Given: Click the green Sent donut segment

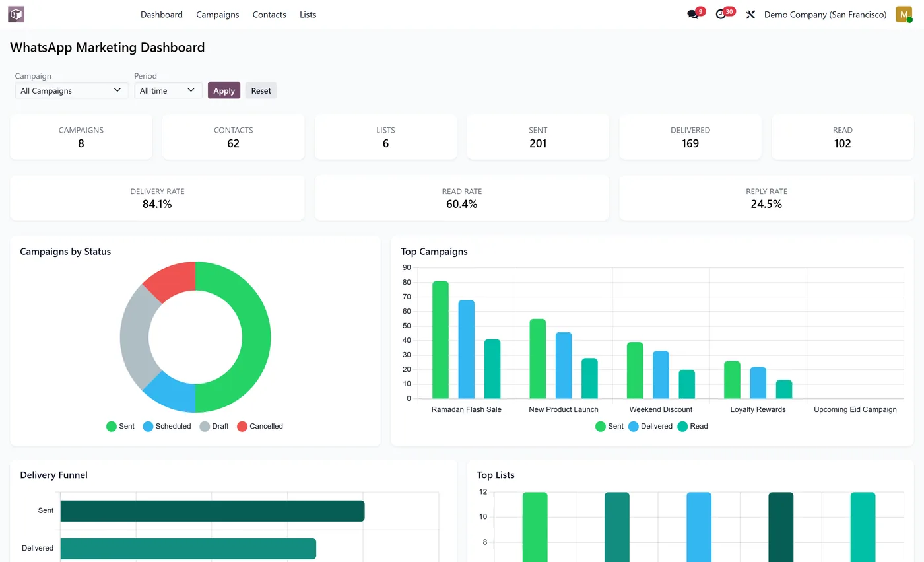Looking at the screenshot, I should [x=256, y=337].
